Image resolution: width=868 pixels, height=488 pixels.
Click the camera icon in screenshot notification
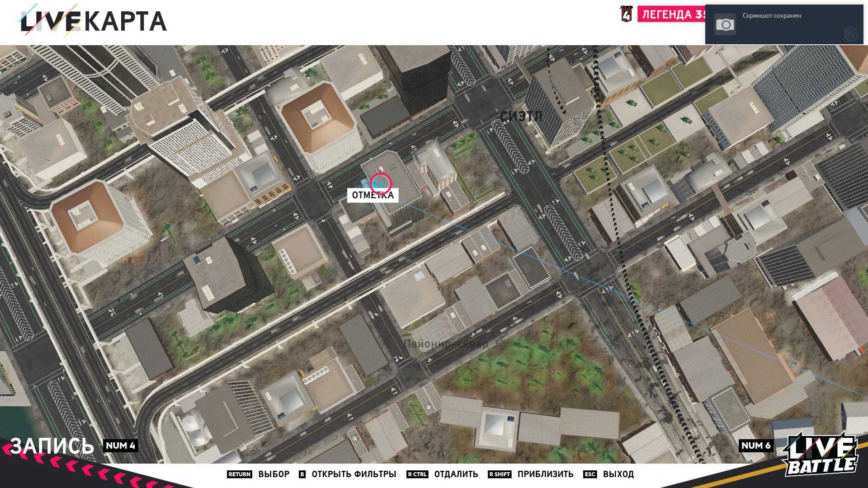[725, 24]
